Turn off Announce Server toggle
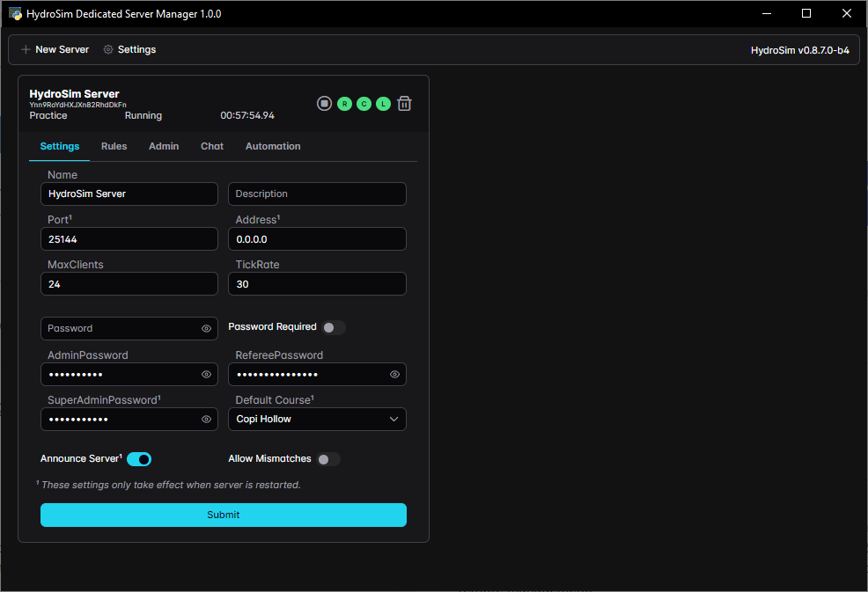Image resolution: width=868 pixels, height=592 pixels. point(139,459)
